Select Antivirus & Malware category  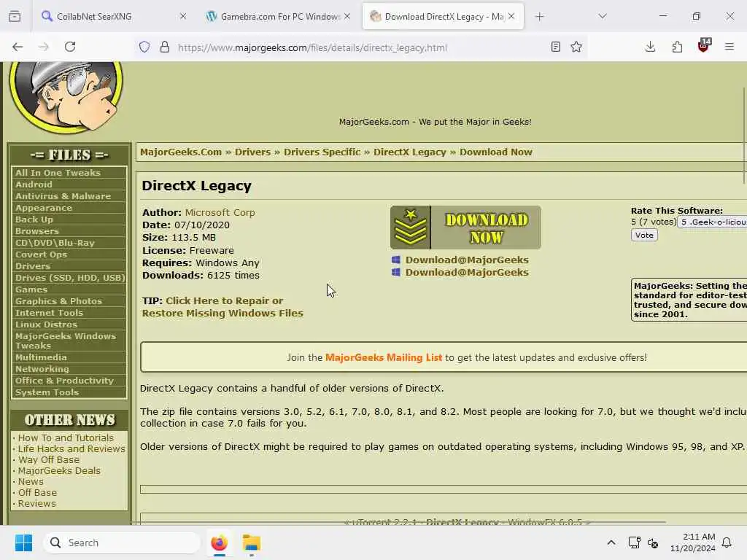(63, 196)
